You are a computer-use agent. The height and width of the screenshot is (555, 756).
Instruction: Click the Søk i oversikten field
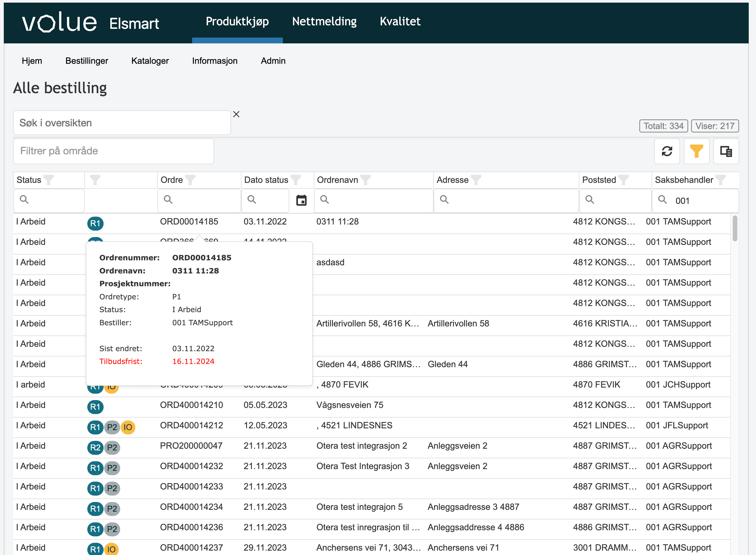point(122,123)
